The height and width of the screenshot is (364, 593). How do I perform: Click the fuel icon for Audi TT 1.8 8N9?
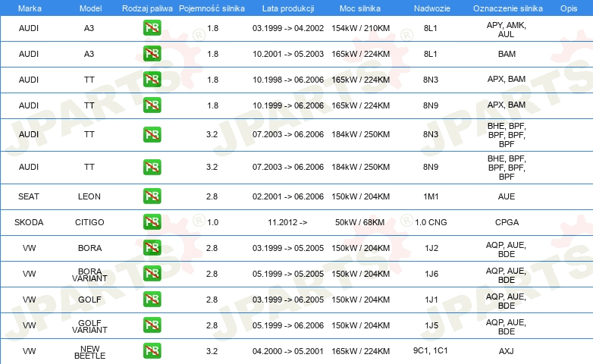point(152,105)
